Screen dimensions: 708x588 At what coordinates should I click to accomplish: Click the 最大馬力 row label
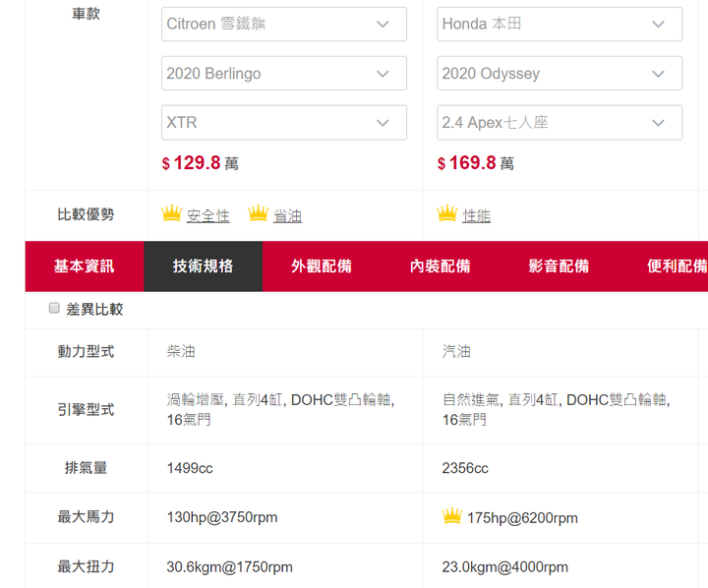pos(86,516)
